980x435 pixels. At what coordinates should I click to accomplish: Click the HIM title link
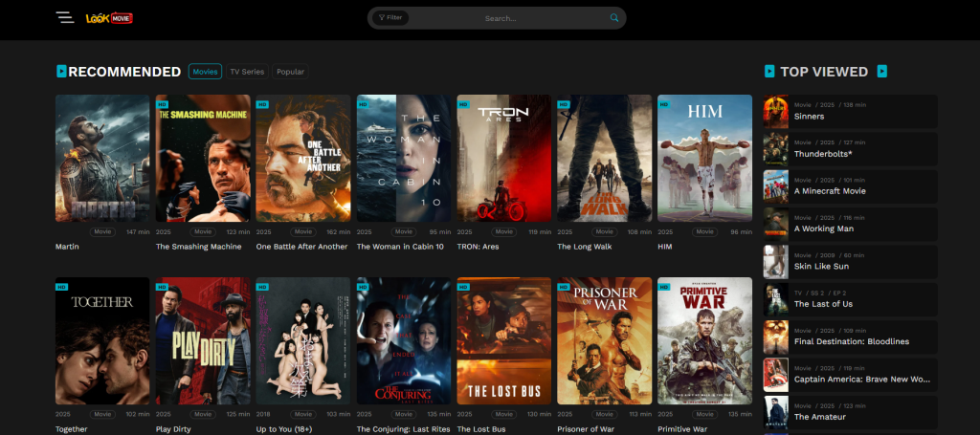pyautogui.click(x=665, y=247)
